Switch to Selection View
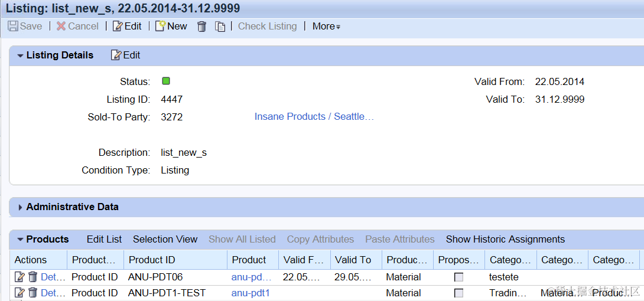 [x=165, y=239]
